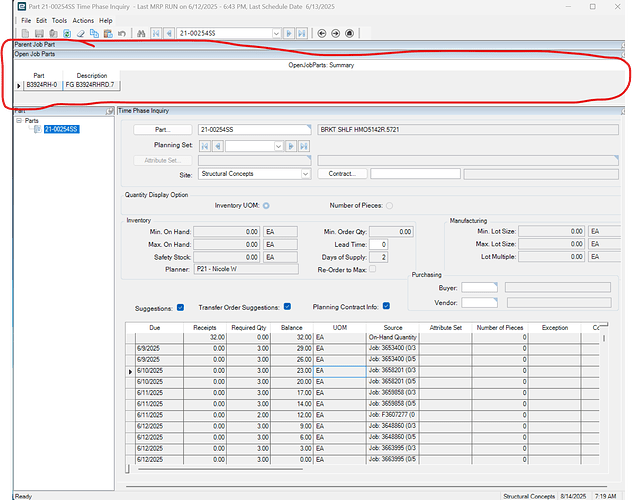Image resolution: width=632 pixels, height=500 pixels.
Task: Click the pin icon on tree panel header
Action: click(x=110, y=111)
